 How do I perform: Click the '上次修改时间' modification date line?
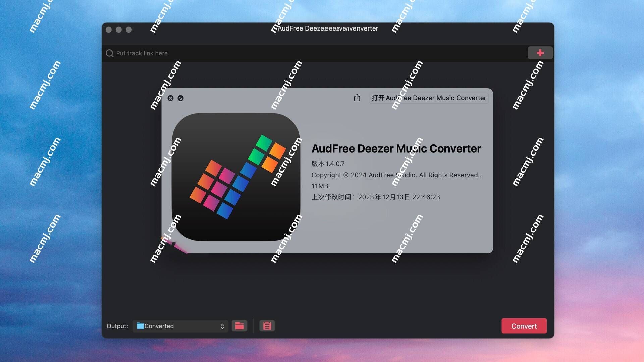[x=375, y=197]
